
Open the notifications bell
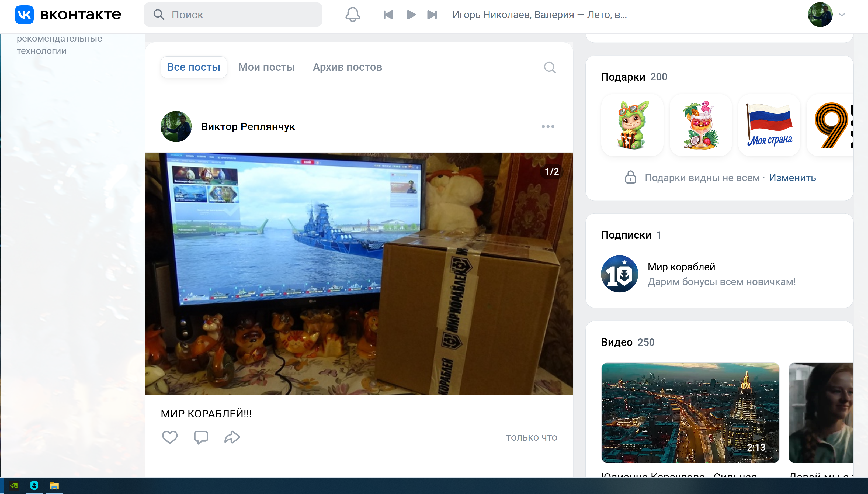353,15
